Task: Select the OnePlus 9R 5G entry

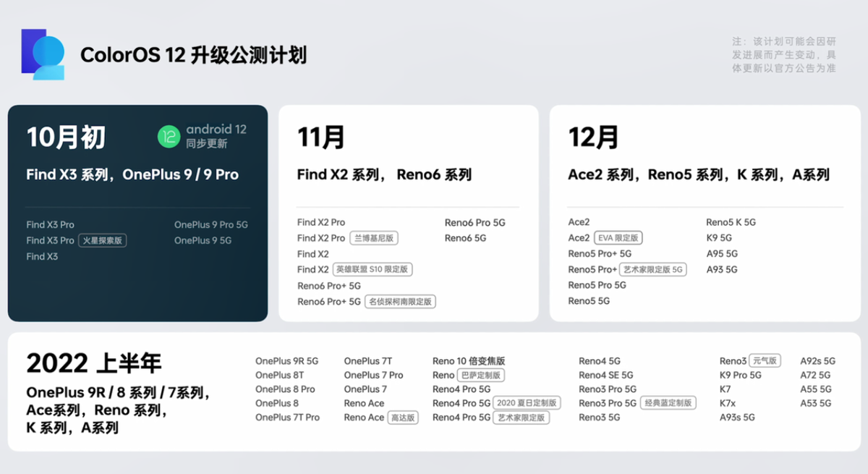Action: tap(286, 361)
